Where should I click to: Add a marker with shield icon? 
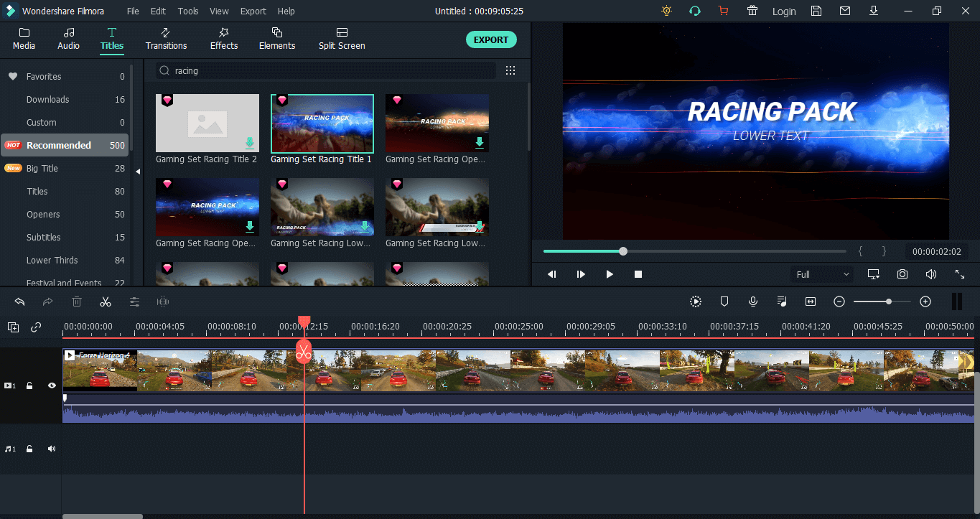tap(724, 301)
